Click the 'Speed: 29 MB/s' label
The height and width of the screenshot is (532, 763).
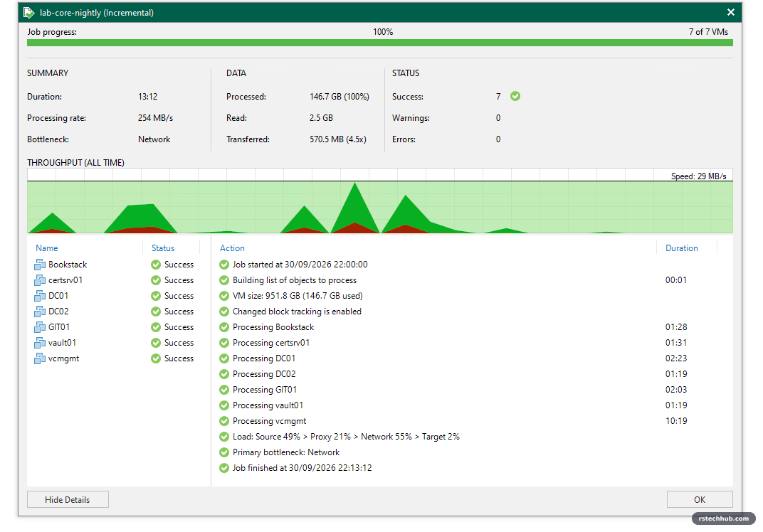[x=698, y=176]
